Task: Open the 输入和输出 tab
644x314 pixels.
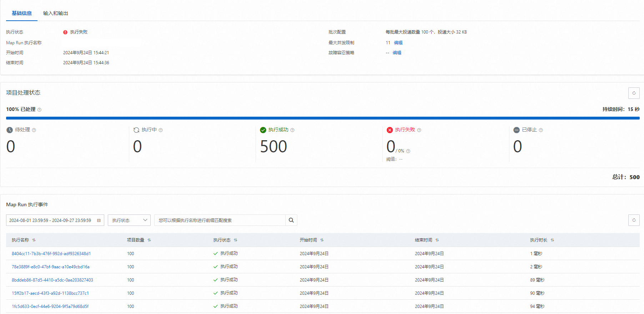Action: [x=56, y=13]
